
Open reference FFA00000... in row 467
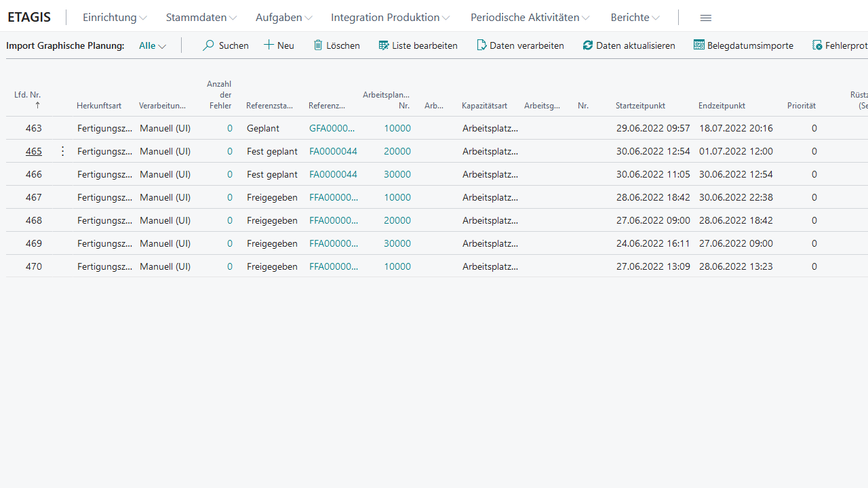[x=334, y=197]
